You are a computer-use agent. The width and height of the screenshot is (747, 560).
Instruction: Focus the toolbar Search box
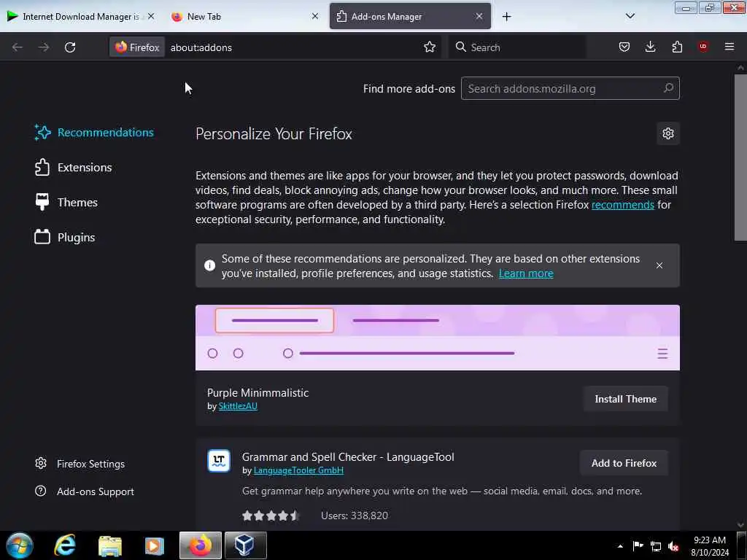(x=517, y=47)
